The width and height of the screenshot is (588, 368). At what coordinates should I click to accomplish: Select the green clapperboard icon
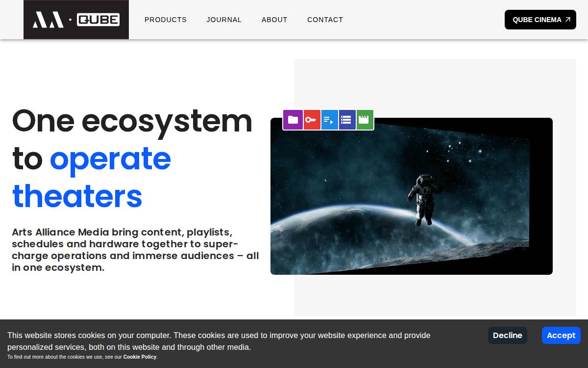click(x=364, y=120)
